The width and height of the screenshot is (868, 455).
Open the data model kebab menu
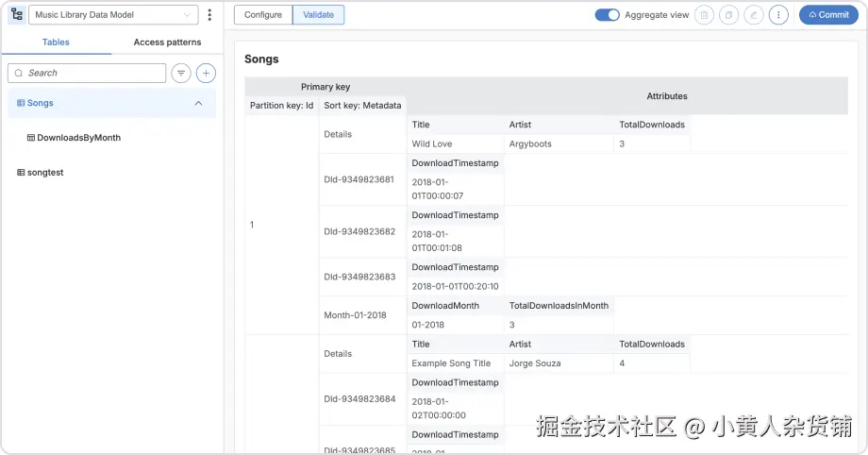[x=209, y=15]
